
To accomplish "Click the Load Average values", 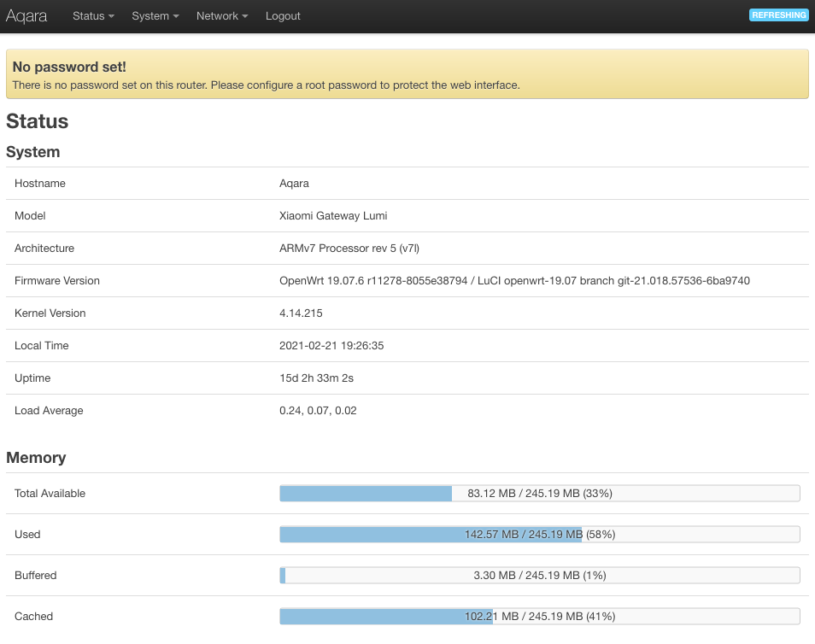I will click(318, 411).
